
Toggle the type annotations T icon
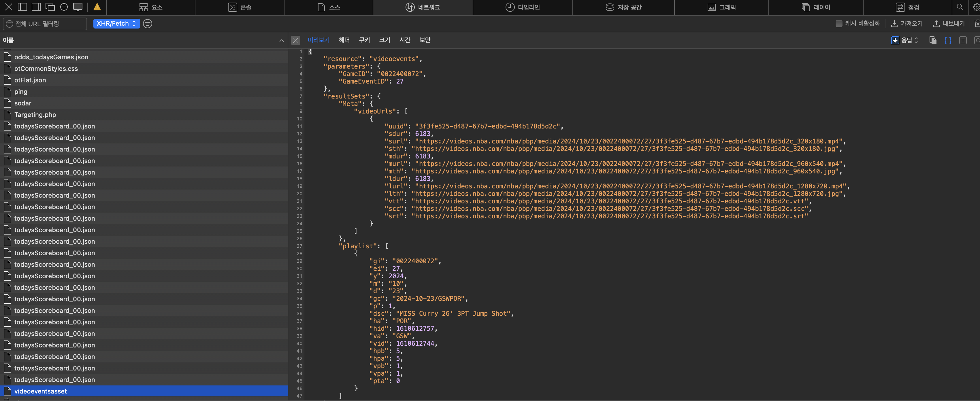pos(963,40)
